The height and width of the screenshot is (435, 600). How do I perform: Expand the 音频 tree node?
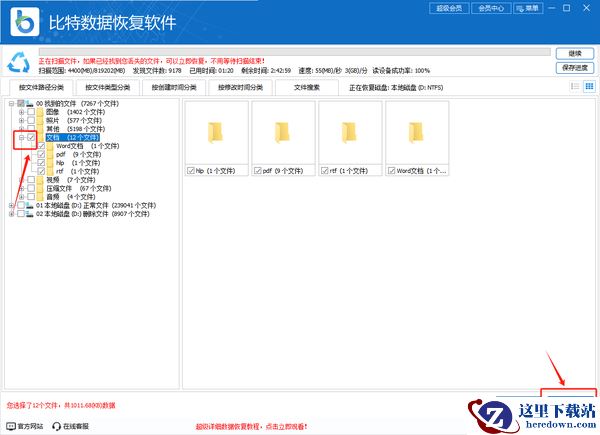pyautogui.click(x=21, y=197)
